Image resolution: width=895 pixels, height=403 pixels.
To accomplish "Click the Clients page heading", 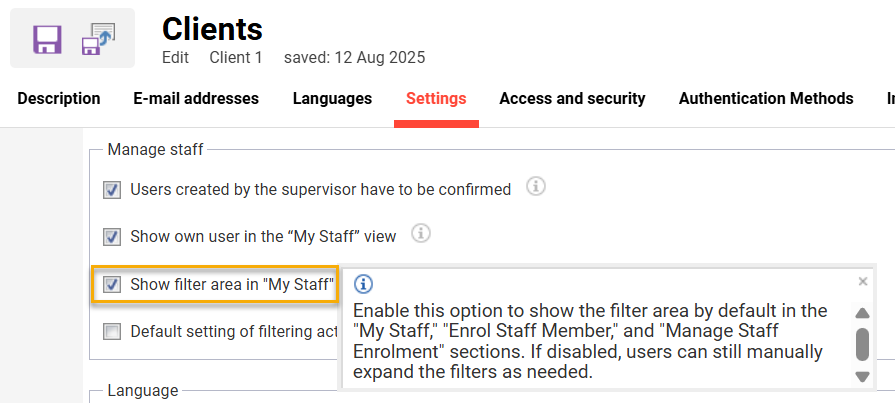I will pos(212,30).
